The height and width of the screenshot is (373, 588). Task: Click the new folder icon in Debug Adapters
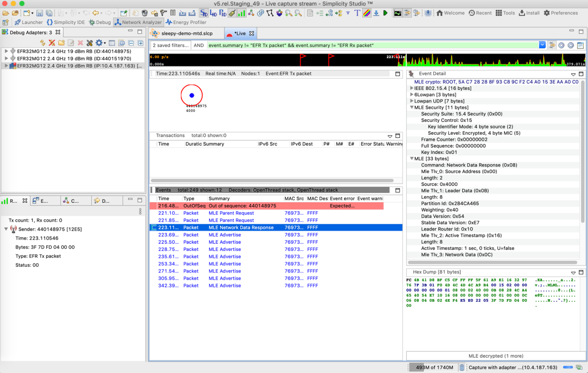[61, 43]
